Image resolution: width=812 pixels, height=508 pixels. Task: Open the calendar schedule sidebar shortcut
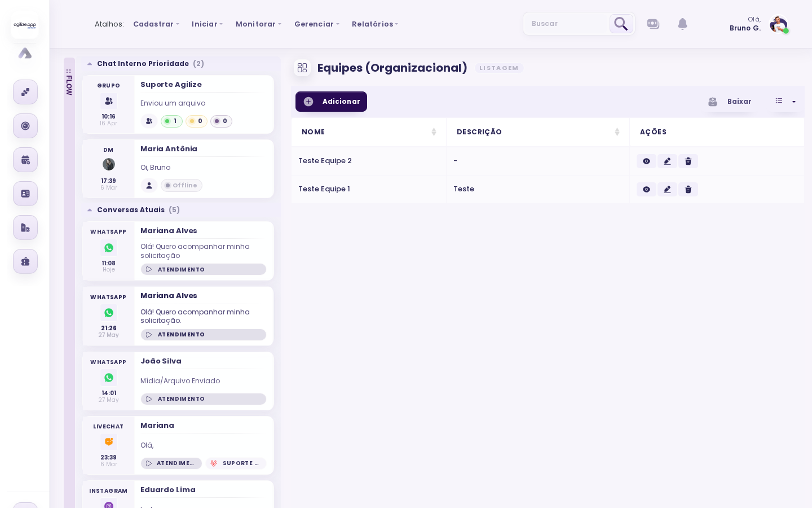point(25,160)
